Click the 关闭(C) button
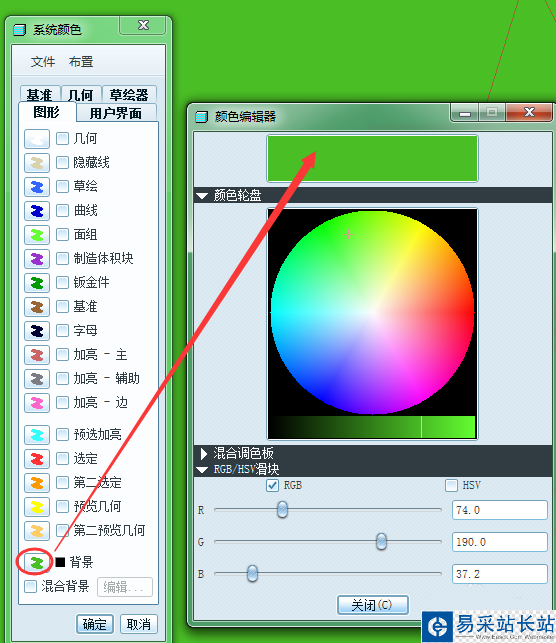The image size is (556, 643). (x=372, y=605)
